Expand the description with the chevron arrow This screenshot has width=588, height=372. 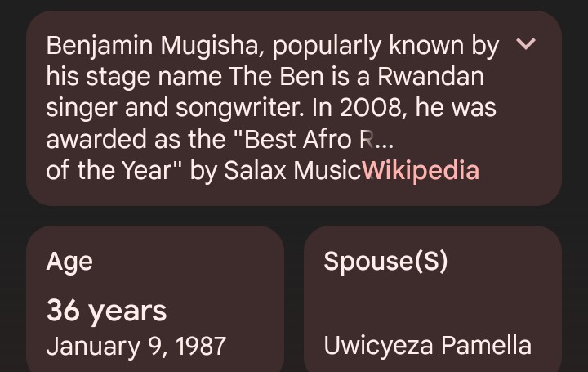pyautogui.click(x=527, y=44)
